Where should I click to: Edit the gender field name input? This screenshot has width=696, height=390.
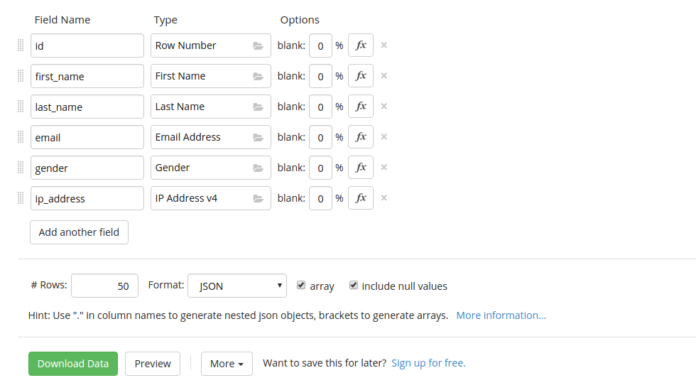tap(87, 168)
